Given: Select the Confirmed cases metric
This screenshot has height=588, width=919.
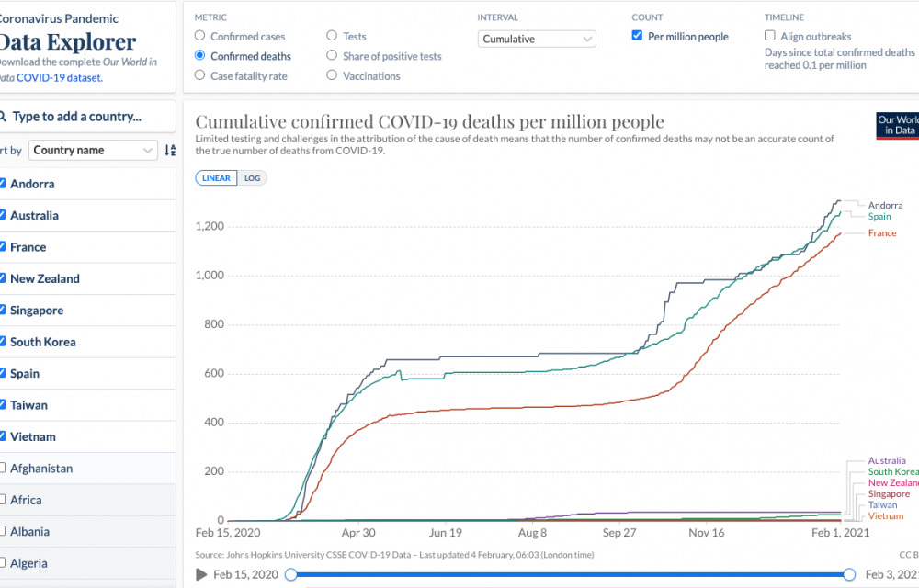Looking at the screenshot, I should (x=200, y=37).
